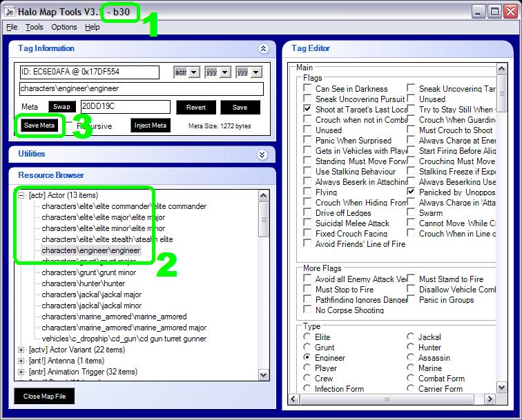The height and width of the screenshot is (420, 522).
Task: Select the Elite type radio button
Action: [x=307, y=337]
